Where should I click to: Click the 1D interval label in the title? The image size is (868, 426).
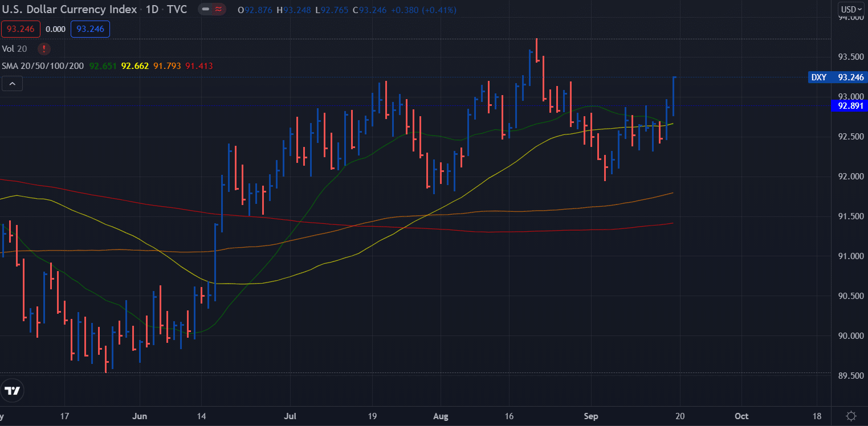(152, 10)
